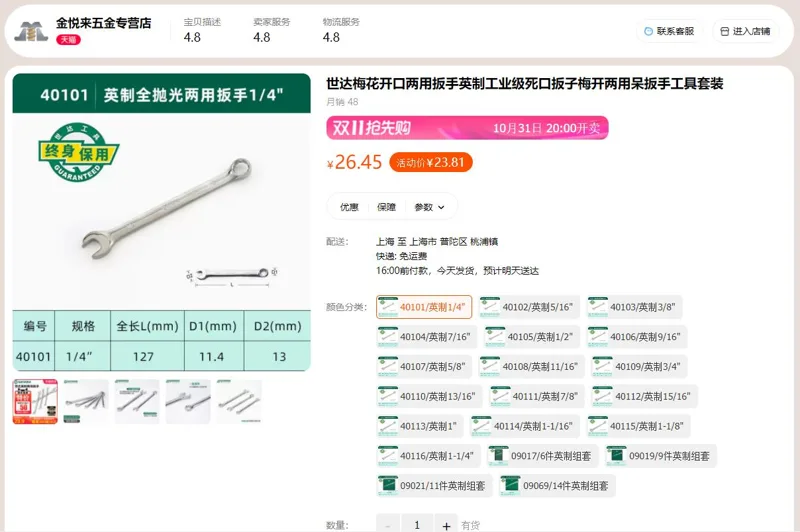Open the 保障 tab
The image size is (800, 532).
[386, 207]
